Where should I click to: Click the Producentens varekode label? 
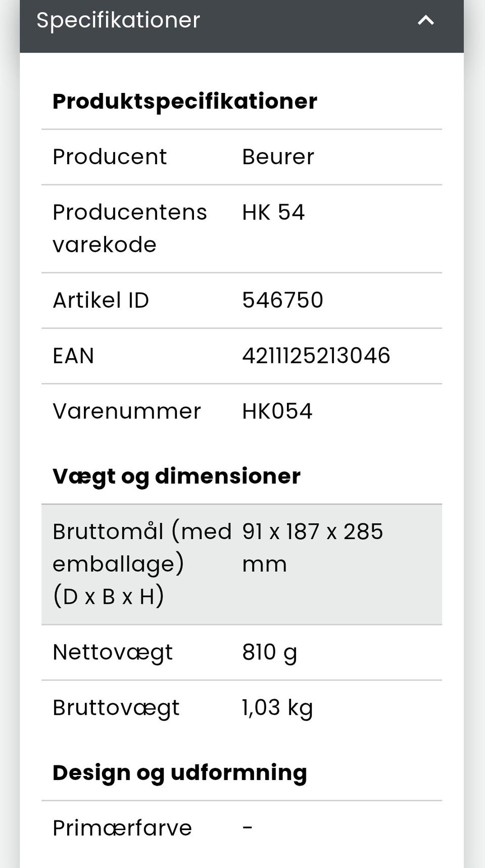(x=129, y=228)
